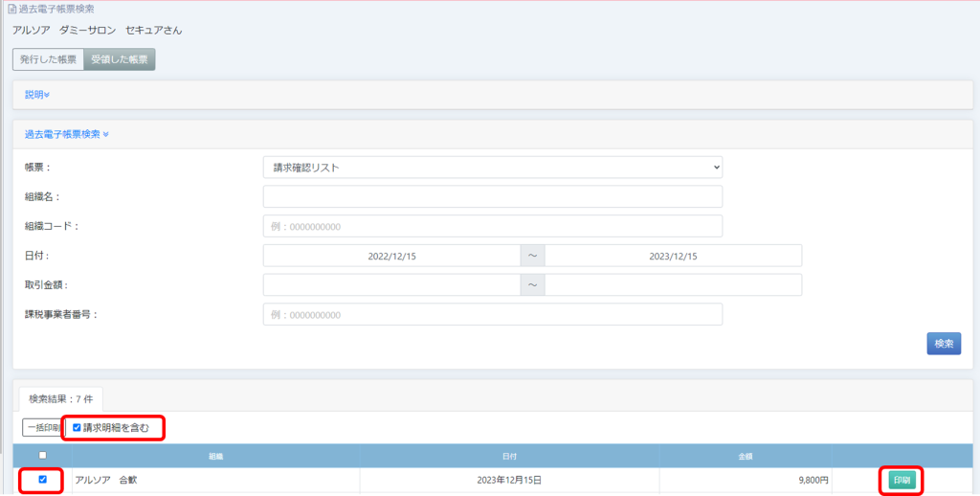Open the 帳票 dropdown showing 請求確認リスト
Viewport: 980px width, 496px height.
point(492,168)
